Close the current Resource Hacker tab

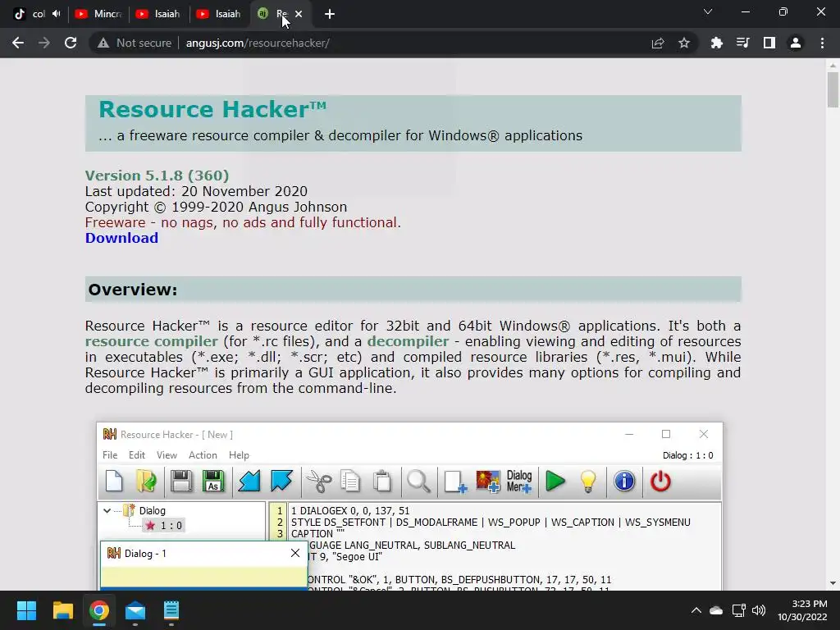point(299,14)
